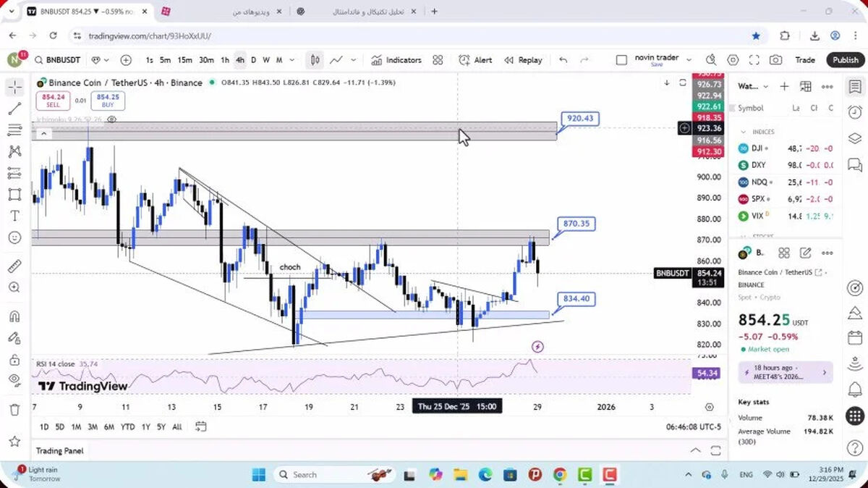This screenshot has width=868, height=488.
Task: Toggle magnet mode for drawings
Action: pyautogui.click(x=14, y=316)
